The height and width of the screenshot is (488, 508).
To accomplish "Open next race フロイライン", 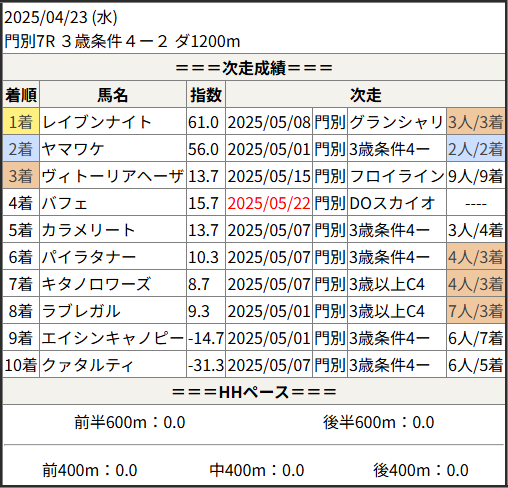I will (x=397, y=176).
